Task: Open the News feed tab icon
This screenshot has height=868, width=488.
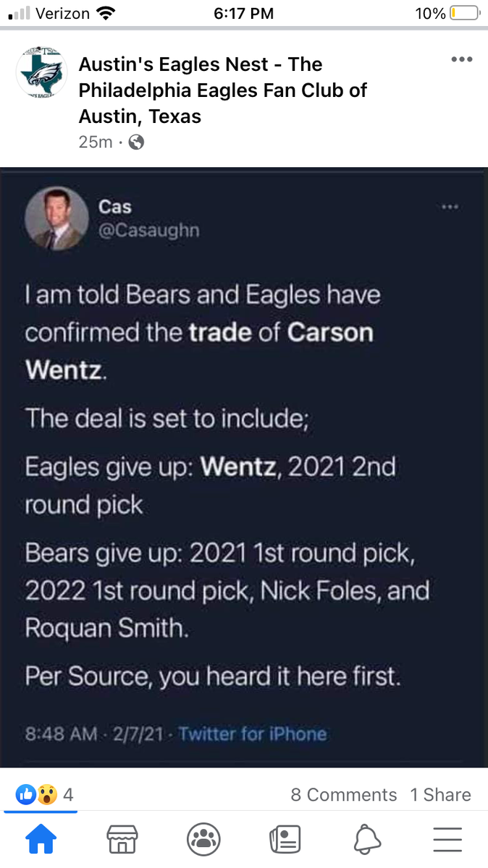Action: [285, 839]
